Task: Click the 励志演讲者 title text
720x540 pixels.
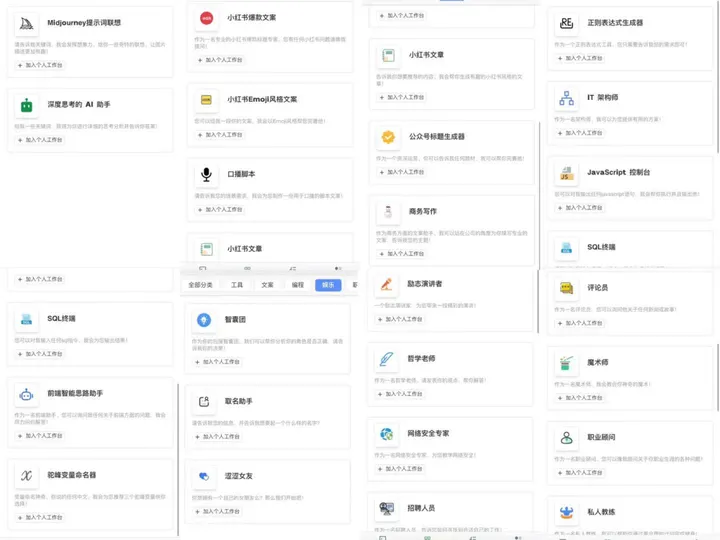Action: click(x=425, y=284)
